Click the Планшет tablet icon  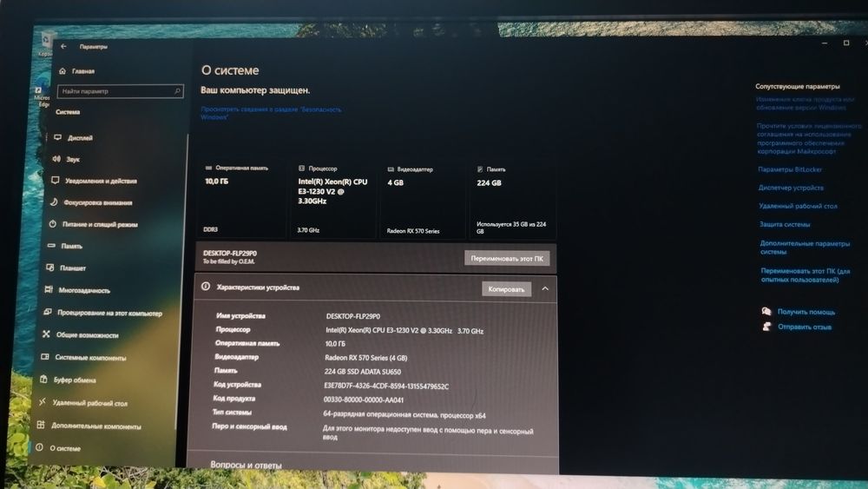[49, 268]
